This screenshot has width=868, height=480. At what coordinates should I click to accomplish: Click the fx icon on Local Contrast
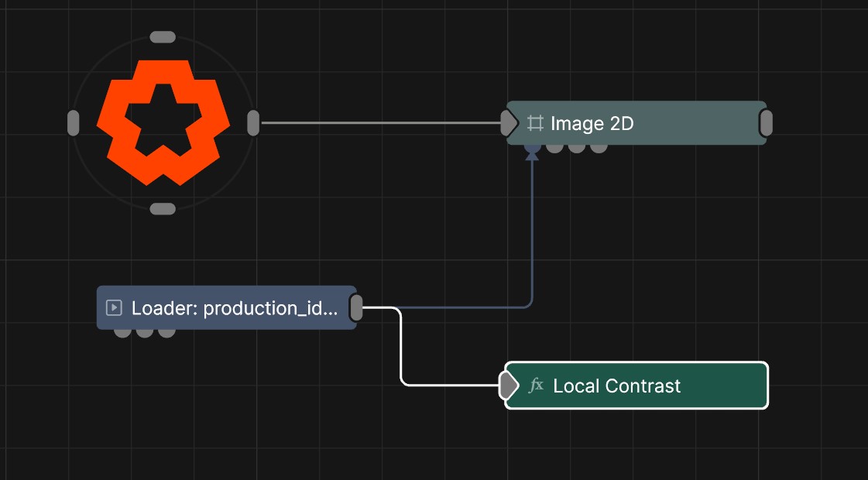(x=536, y=386)
